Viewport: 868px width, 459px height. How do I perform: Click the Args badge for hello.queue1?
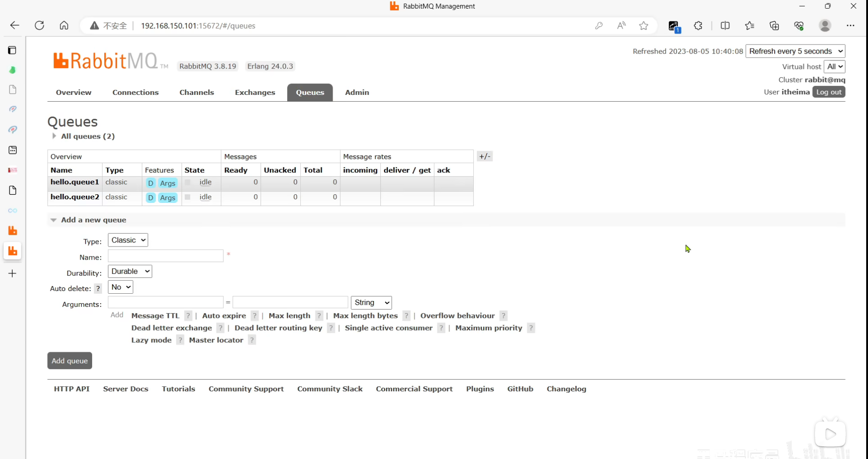[167, 183]
